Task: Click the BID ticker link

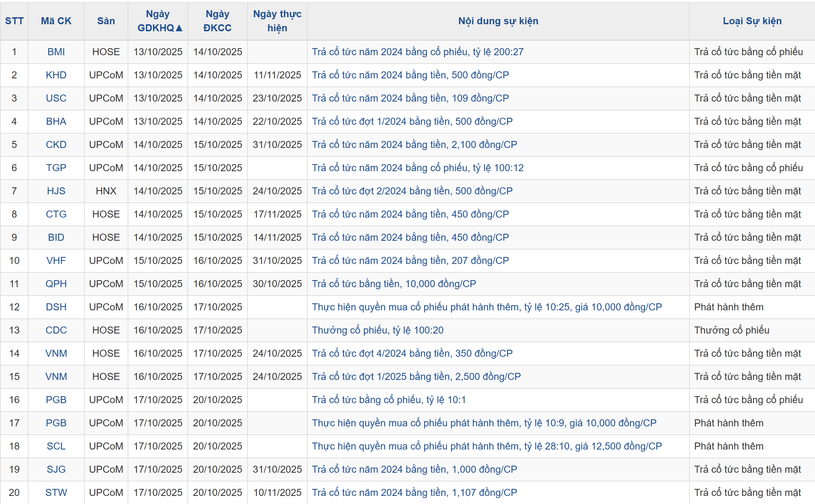Action: click(x=56, y=238)
